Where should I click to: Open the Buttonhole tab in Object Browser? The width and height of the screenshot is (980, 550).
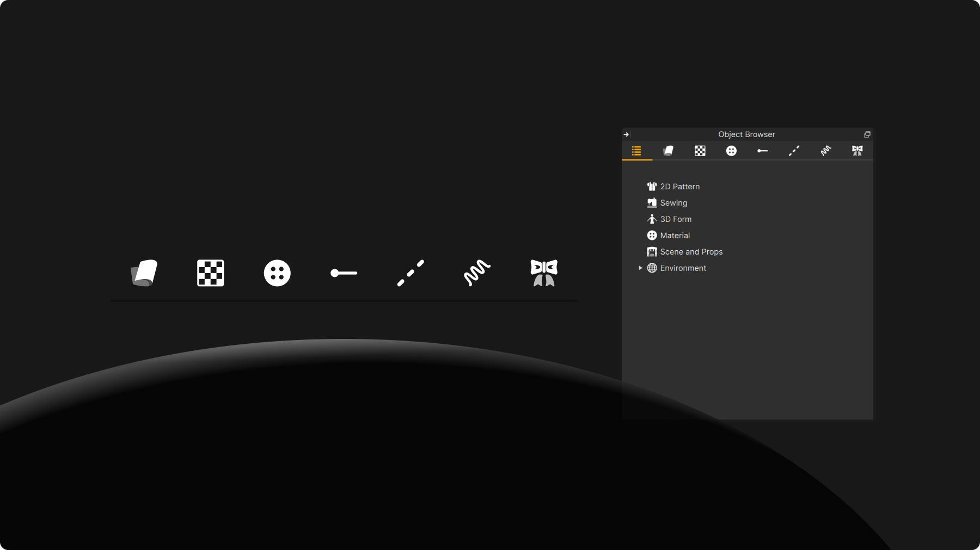(x=763, y=151)
